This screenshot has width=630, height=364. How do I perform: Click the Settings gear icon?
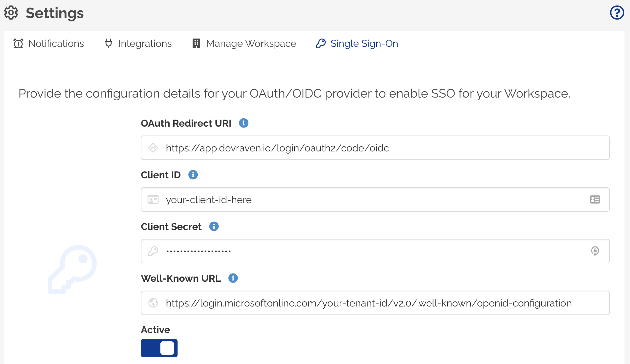[x=11, y=13]
